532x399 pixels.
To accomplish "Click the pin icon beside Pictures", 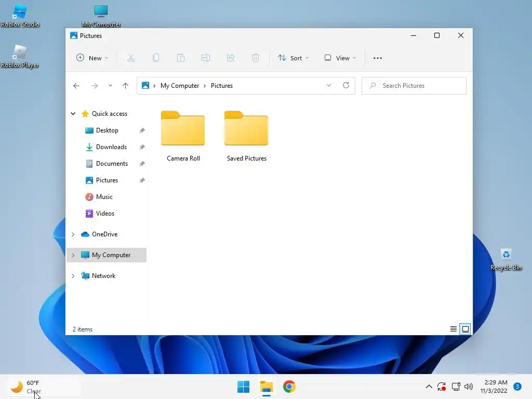I will point(142,180).
